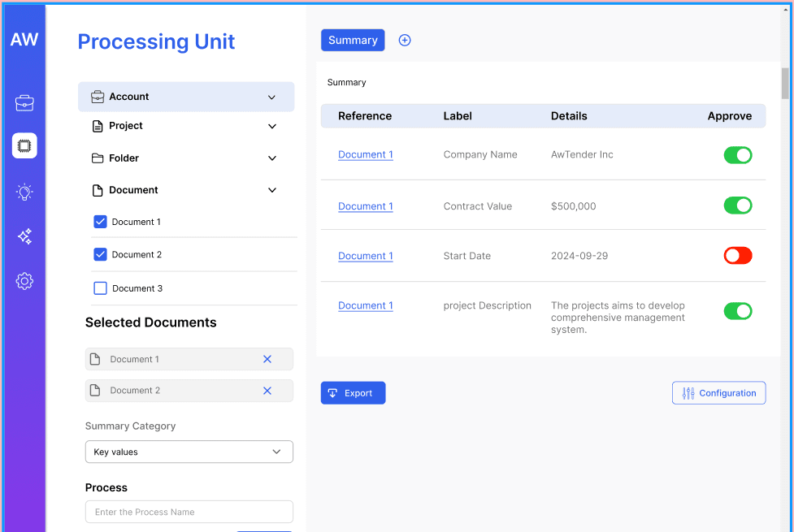Screen dimensions: 794x532
Task: Click the Export button
Action: pos(353,393)
